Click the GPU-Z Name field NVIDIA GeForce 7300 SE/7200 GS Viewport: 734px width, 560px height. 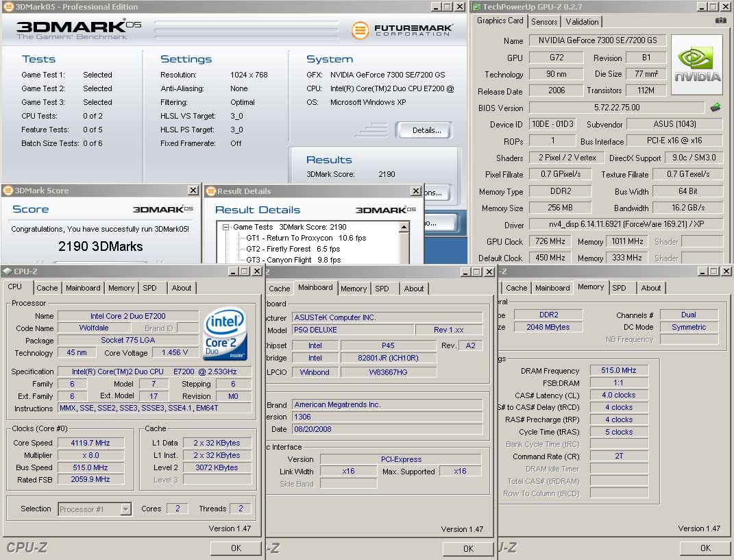(598, 40)
